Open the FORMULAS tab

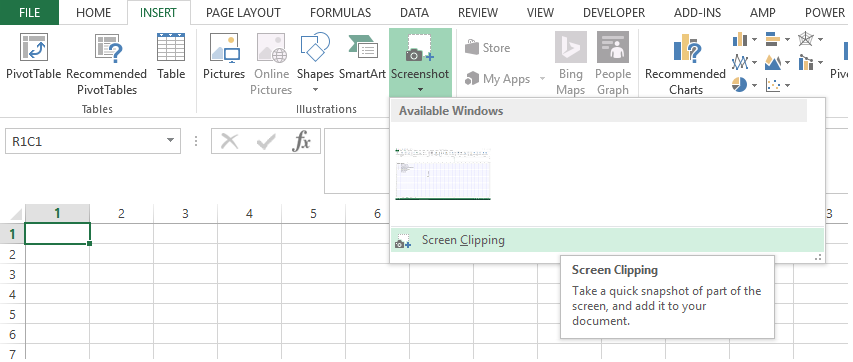tap(340, 13)
